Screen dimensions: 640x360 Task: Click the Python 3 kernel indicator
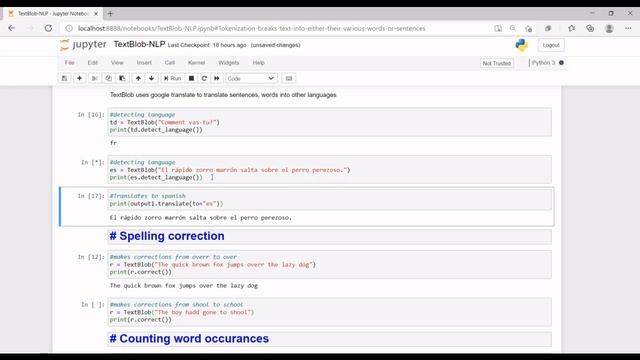pyautogui.click(x=547, y=62)
